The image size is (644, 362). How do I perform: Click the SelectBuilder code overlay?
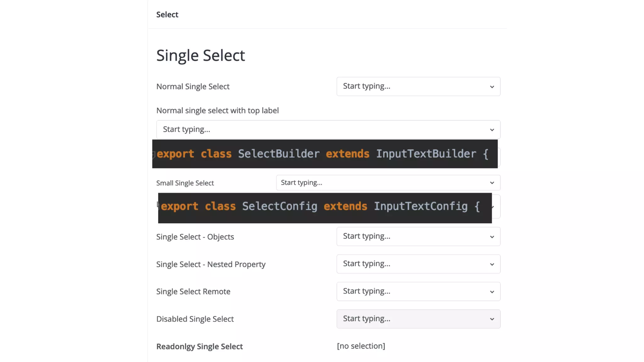(x=325, y=154)
